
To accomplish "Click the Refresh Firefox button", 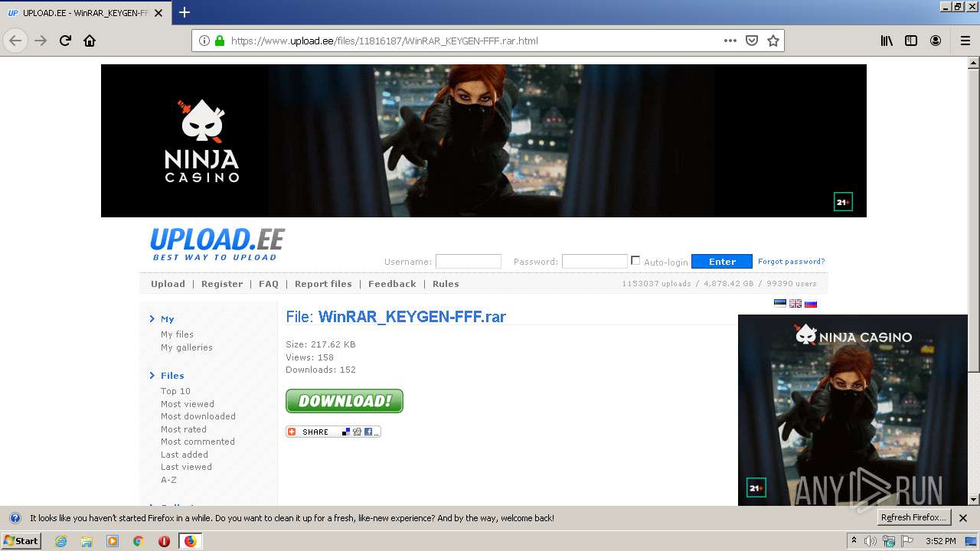I will tap(914, 518).
